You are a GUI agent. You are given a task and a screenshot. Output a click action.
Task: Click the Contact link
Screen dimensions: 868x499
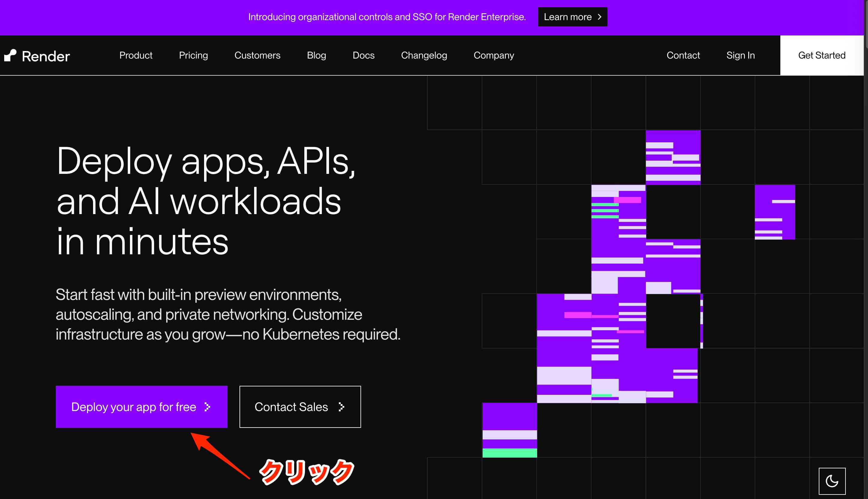click(x=683, y=56)
